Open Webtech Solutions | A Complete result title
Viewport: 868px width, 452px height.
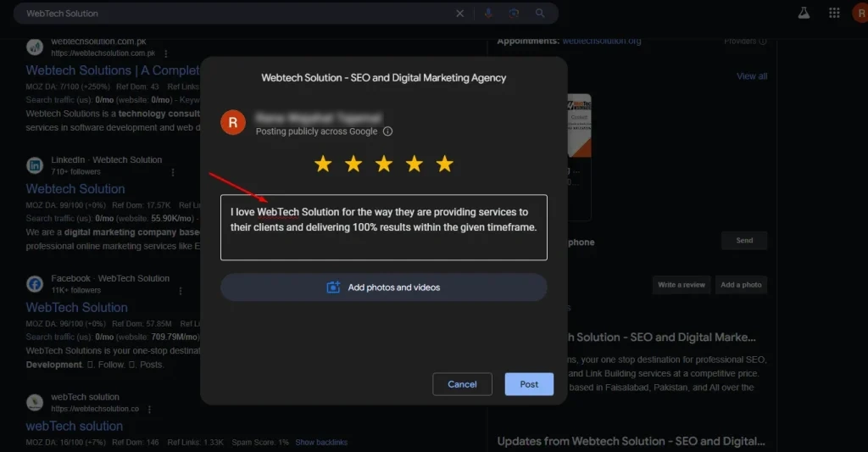click(113, 70)
